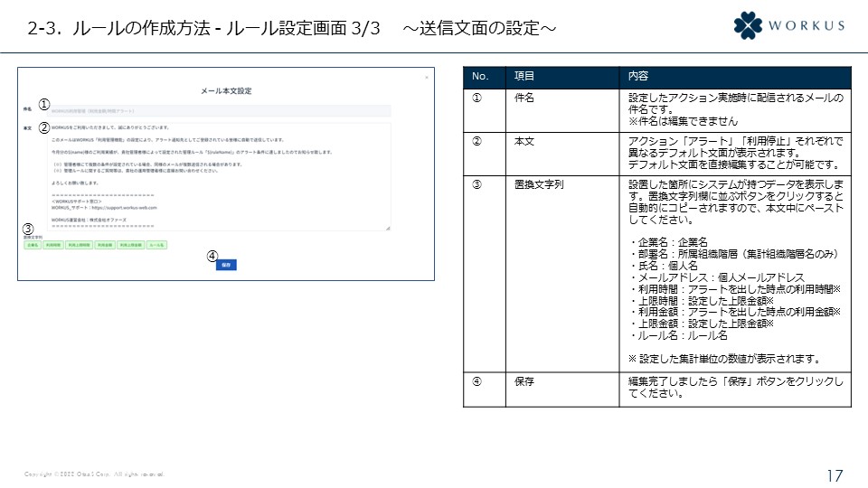
Task: Select the copyright footer text
Action: (x=94, y=474)
